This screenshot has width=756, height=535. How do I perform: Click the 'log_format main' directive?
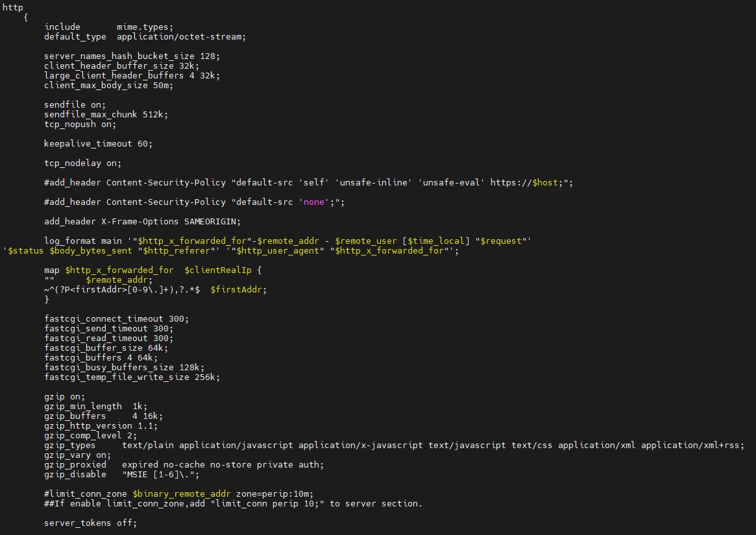[x=83, y=241]
